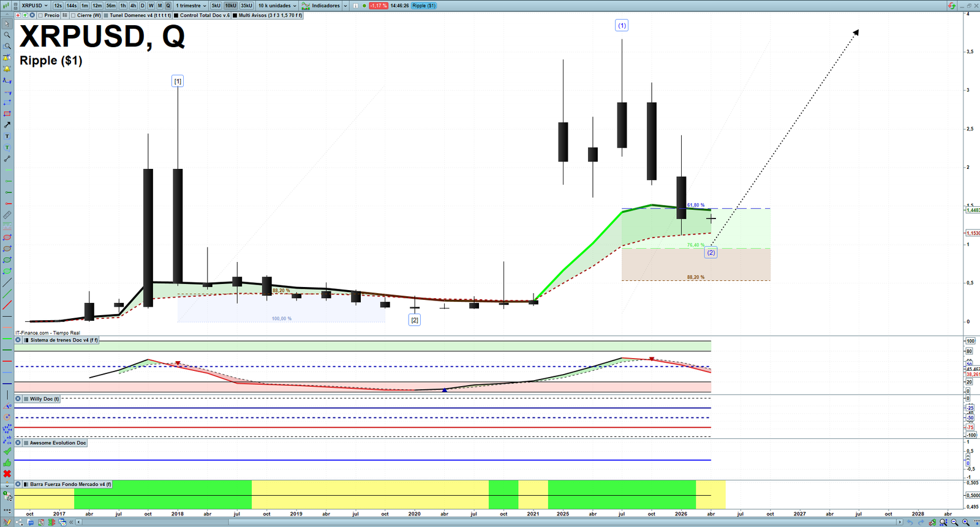980x527 pixels.
Task: Click the Indicadores chart icon
Action: tap(306, 6)
